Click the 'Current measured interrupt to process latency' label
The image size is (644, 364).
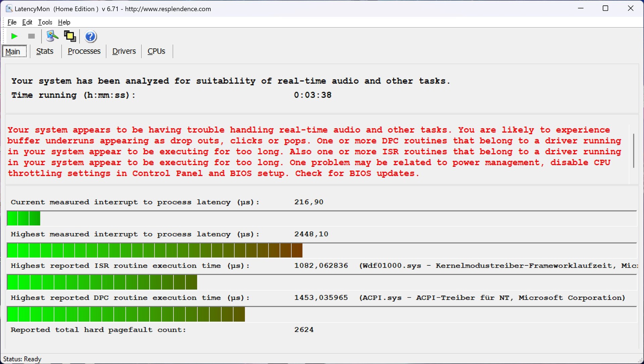[x=135, y=202]
